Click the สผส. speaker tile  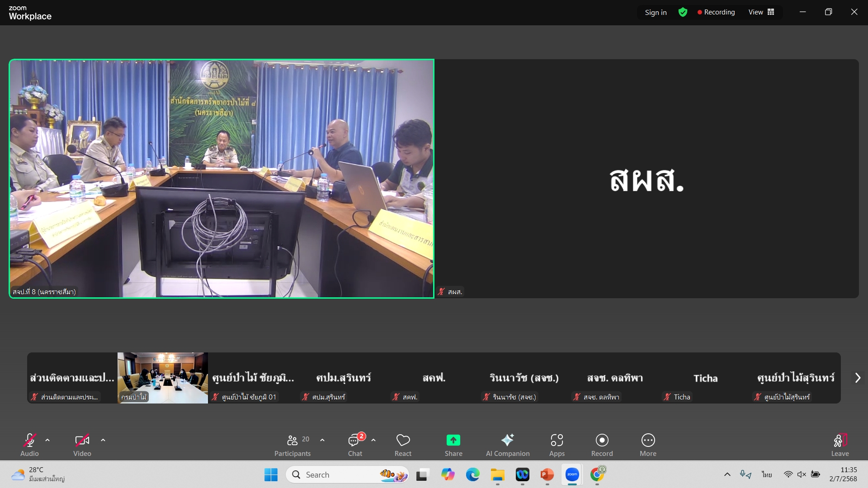pyautogui.click(x=646, y=178)
